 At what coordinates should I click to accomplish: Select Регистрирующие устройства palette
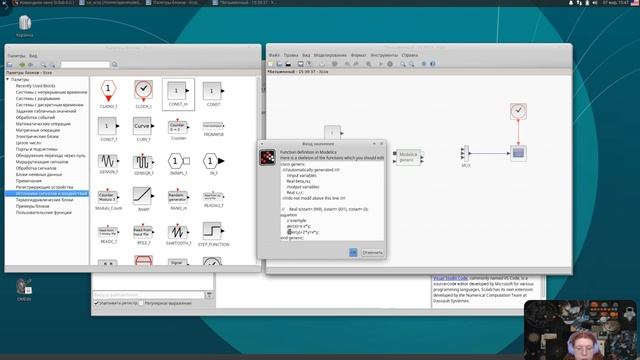(x=44, y=187)
